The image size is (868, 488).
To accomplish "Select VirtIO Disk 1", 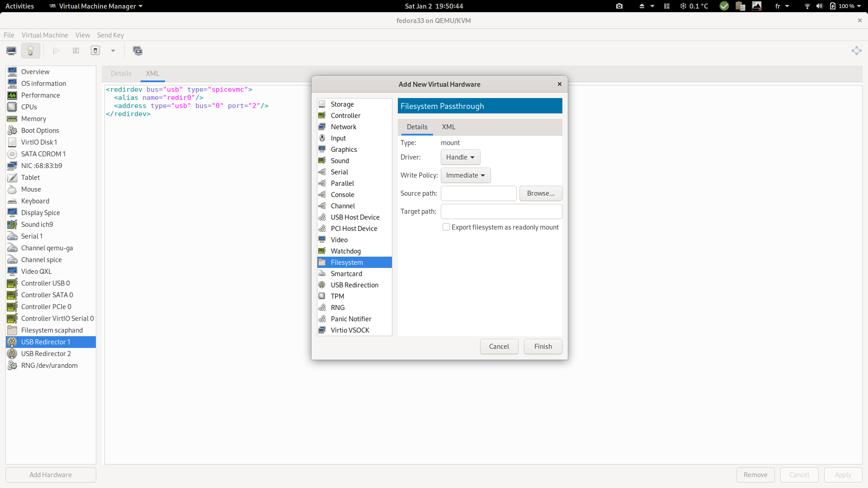I will [x=51, y=142].
